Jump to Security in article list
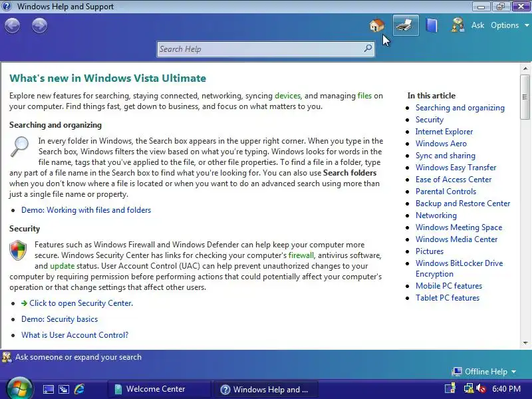This screenshot has height=399, width=532. click(430, 120)
